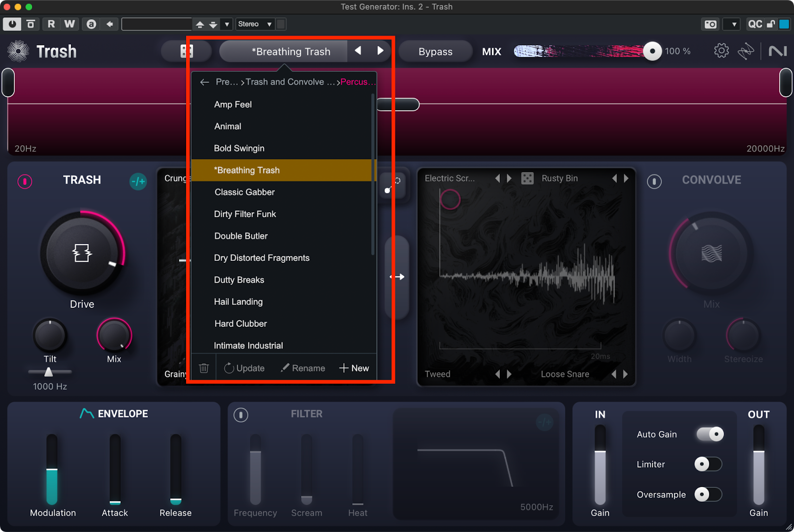The width and height of the screenshot is (794, 532).
Task: Step to next Rusty Bin impulse
Action: pos(626,178)
